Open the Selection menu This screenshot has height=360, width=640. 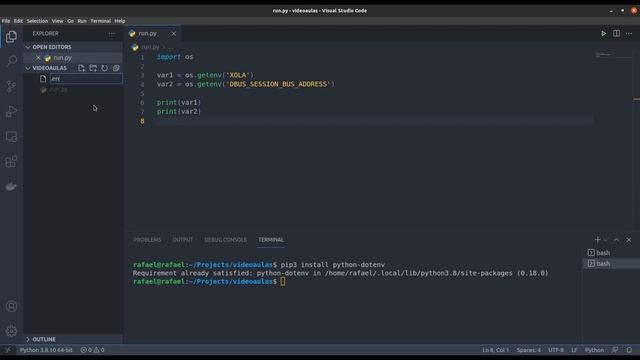coord(37,21)
